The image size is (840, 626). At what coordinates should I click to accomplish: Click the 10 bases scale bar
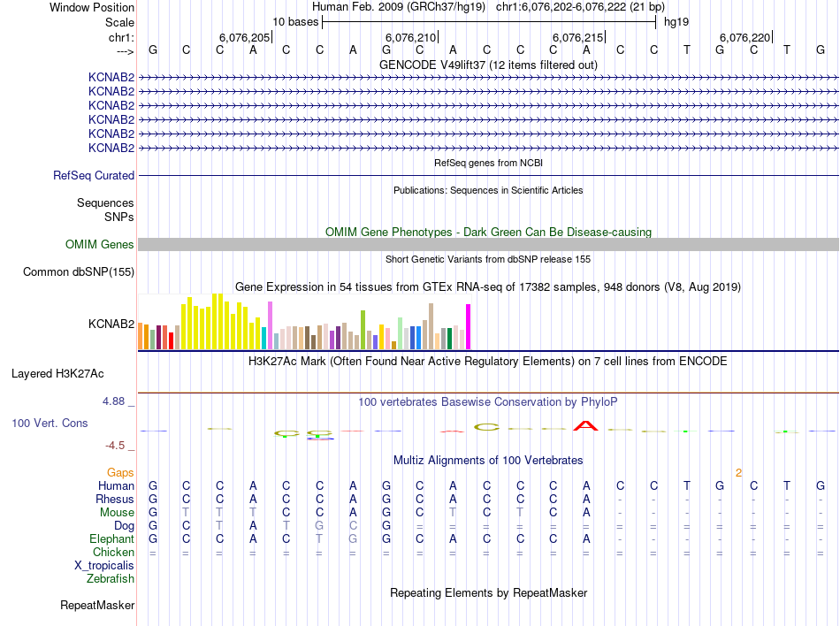[489, 22]
